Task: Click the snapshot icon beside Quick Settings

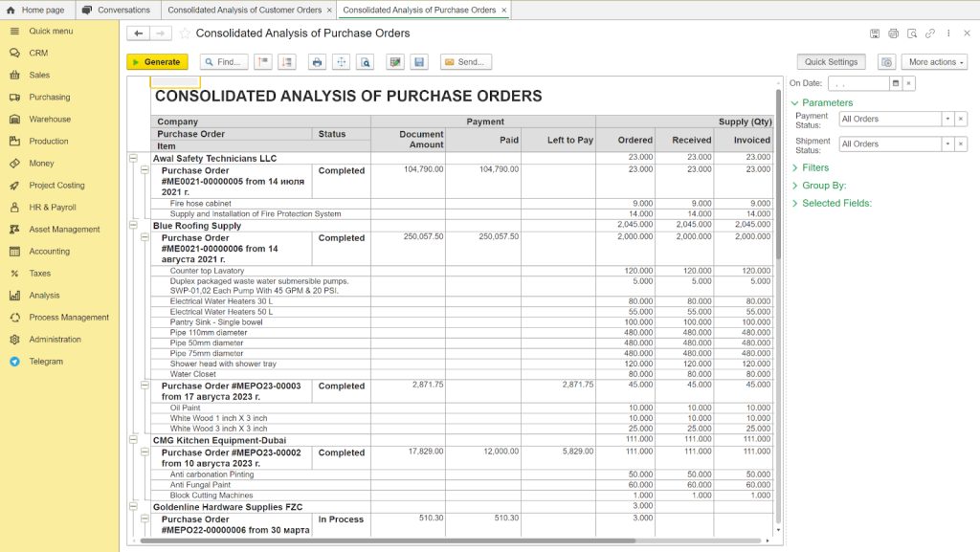Action: point(886,61)
